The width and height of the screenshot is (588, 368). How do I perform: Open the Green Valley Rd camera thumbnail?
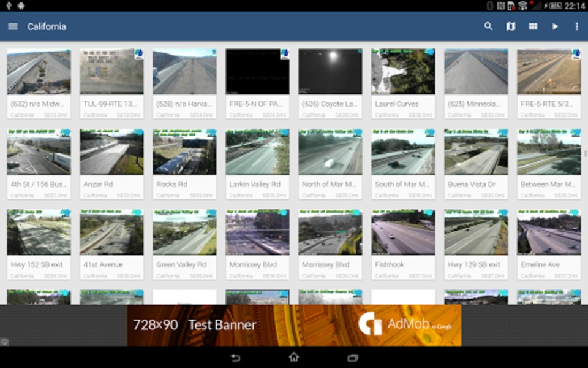click(x=184, y=232)
